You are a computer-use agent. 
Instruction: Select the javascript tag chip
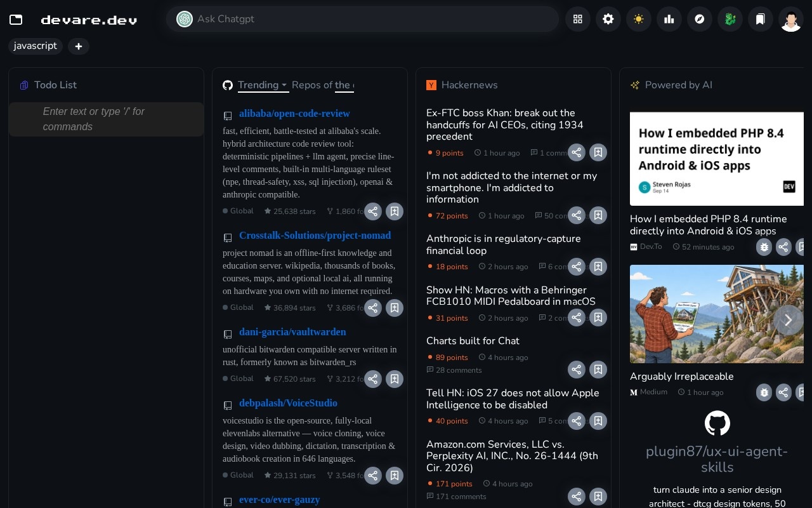click(x=36, y=46)
